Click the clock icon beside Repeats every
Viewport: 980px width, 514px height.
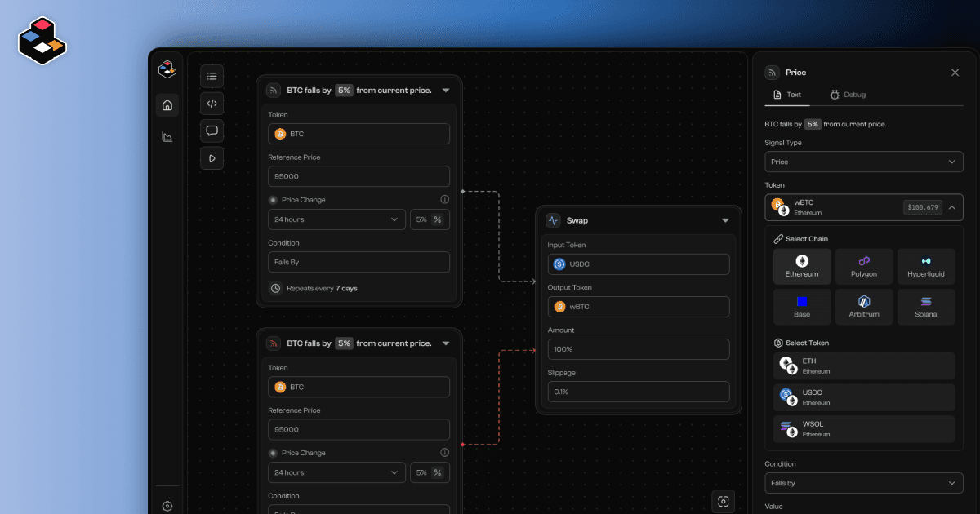tap(275, 288)
